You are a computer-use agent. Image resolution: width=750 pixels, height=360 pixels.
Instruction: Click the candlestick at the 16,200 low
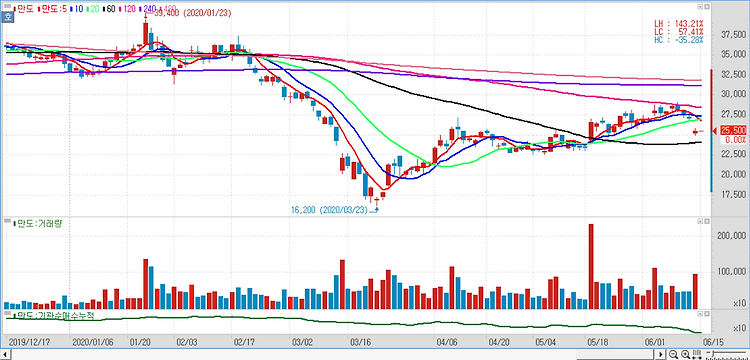tap(376, 201)
